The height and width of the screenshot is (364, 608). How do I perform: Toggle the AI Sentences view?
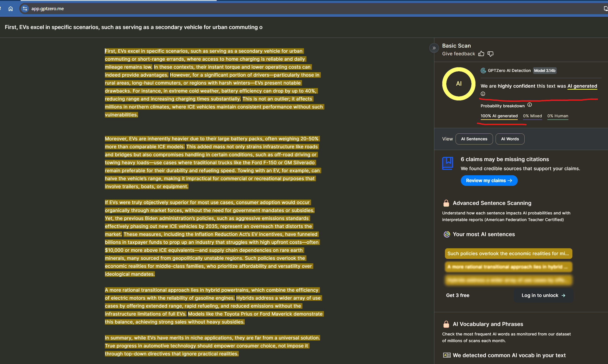[x=474, y=139]
